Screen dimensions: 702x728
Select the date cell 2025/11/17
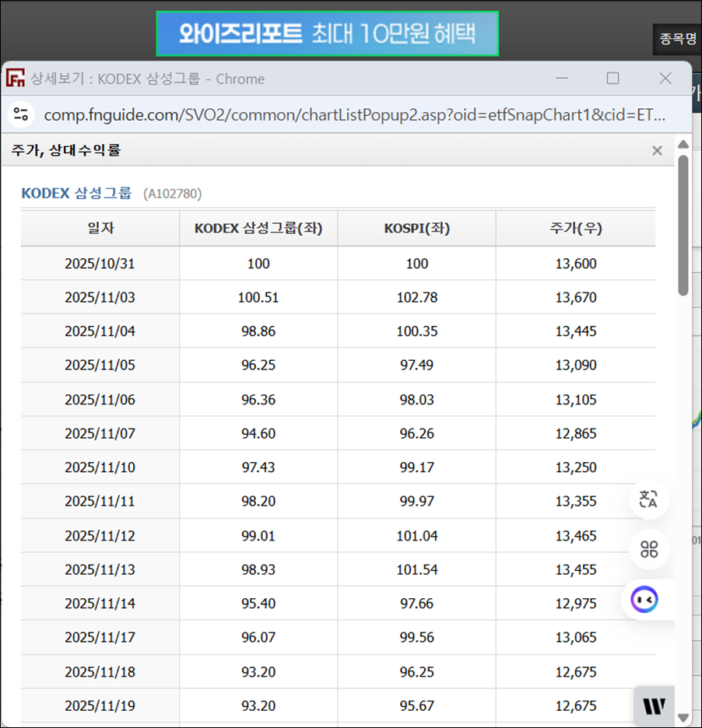(x=100, y=637)
